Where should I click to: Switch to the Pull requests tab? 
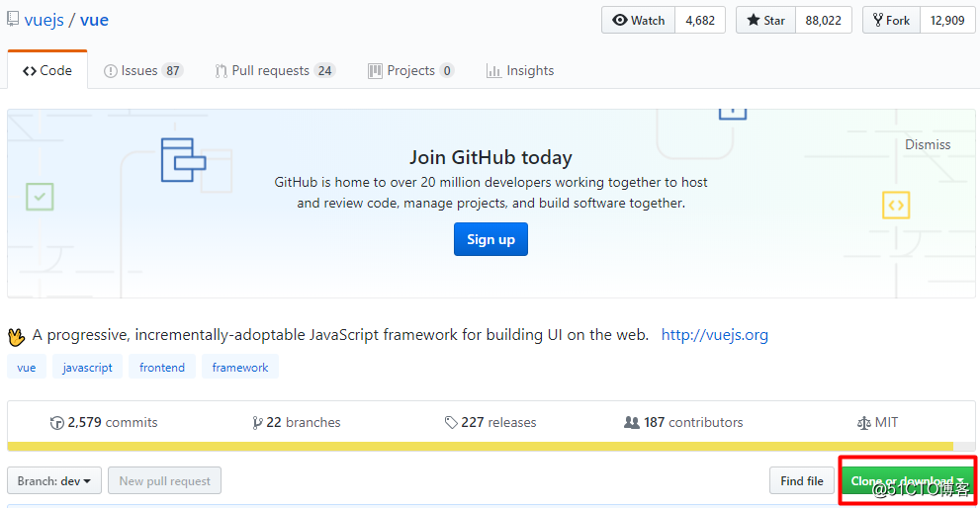[275, 70]
